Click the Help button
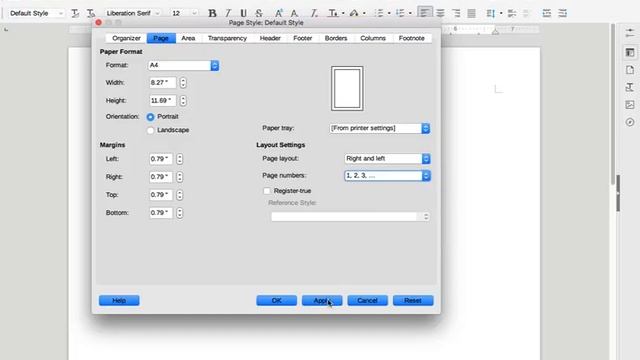The height and width of the screenshot is (360, 640). [x=119, y=300]
